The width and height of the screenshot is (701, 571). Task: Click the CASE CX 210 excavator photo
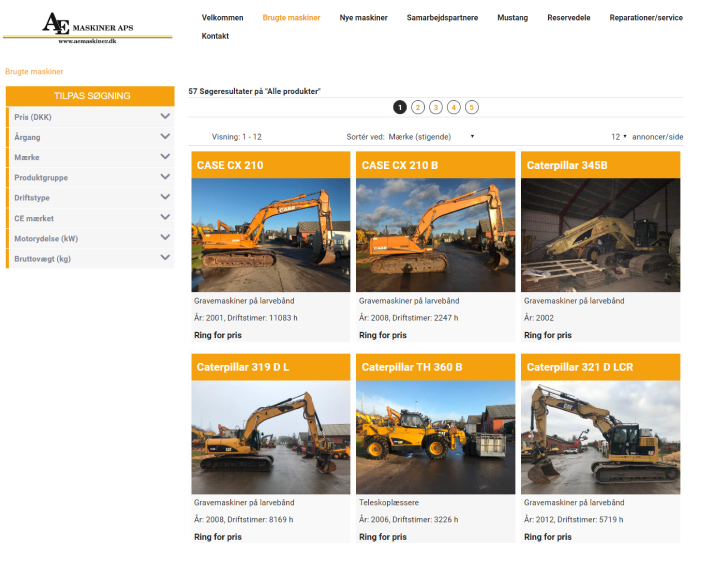point(270,235)
